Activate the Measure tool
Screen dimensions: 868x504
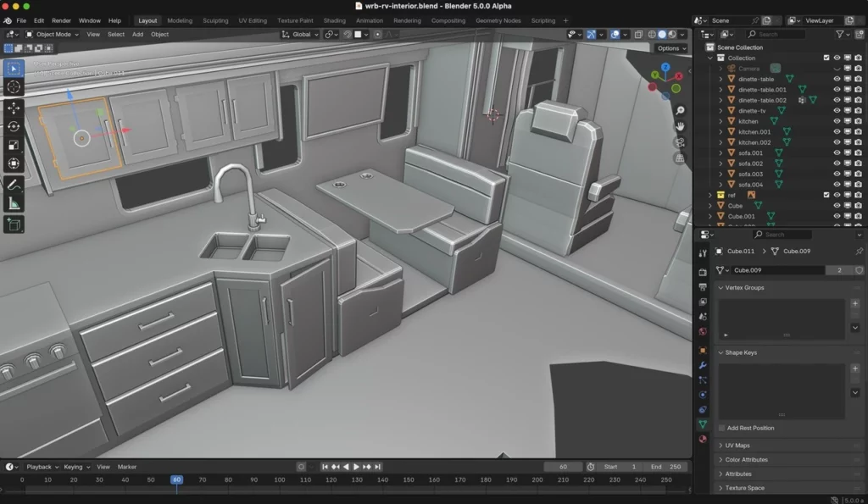coord(14,202)
